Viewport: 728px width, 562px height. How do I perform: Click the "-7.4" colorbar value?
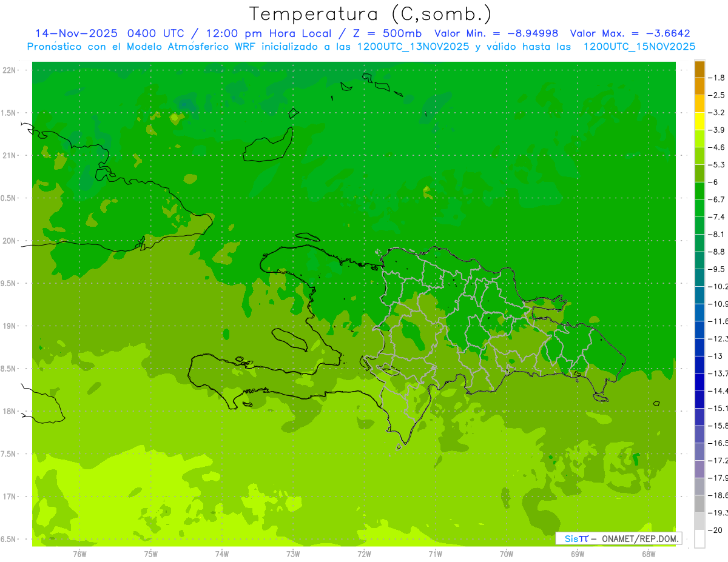click(x=716, y=217)
